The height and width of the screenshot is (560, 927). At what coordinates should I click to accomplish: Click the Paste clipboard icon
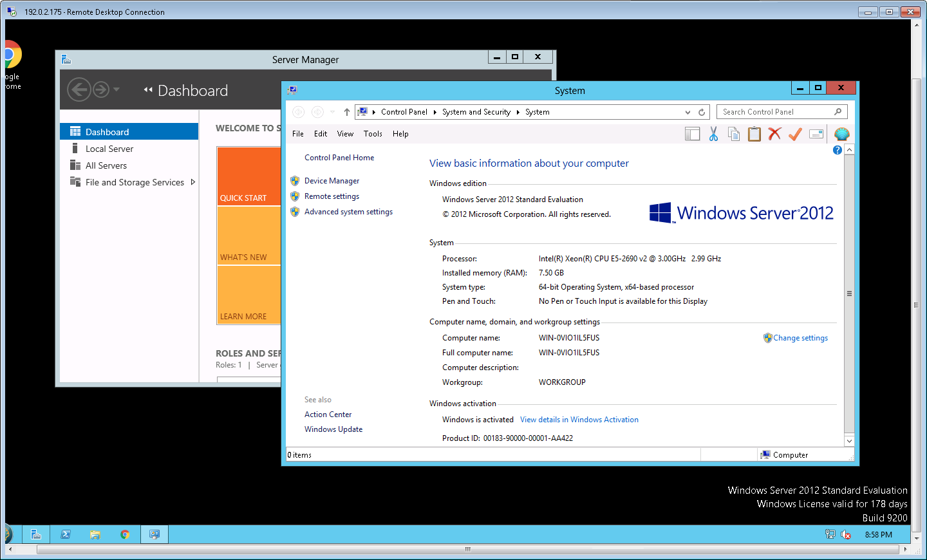pos(754,134)
